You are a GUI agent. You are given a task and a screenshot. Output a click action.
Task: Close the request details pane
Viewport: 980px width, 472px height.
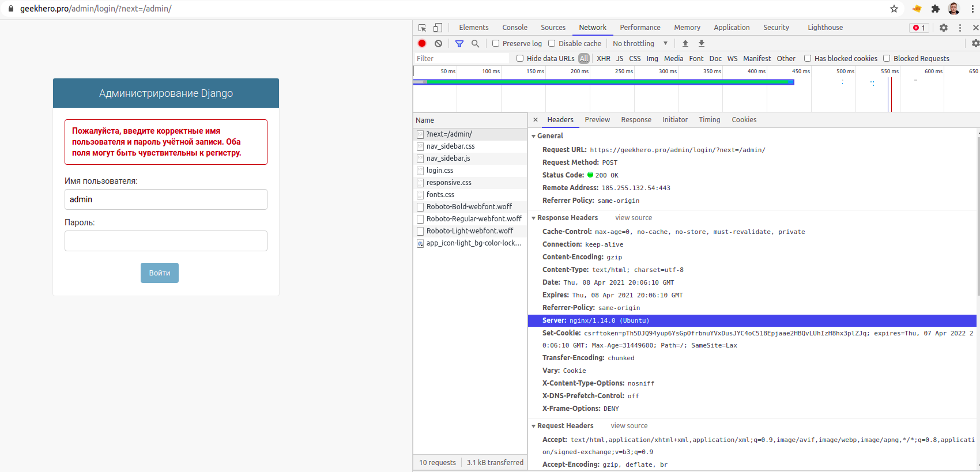tap(536, 120)
